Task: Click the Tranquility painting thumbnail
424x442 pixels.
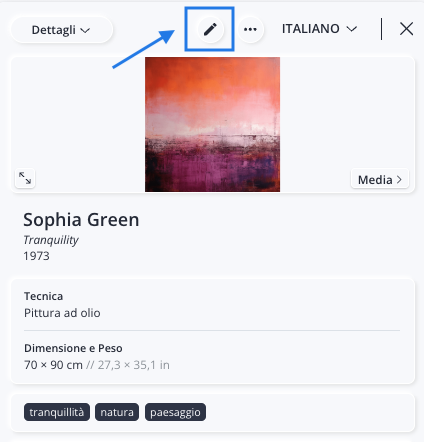Action: (x=212, y=124)
